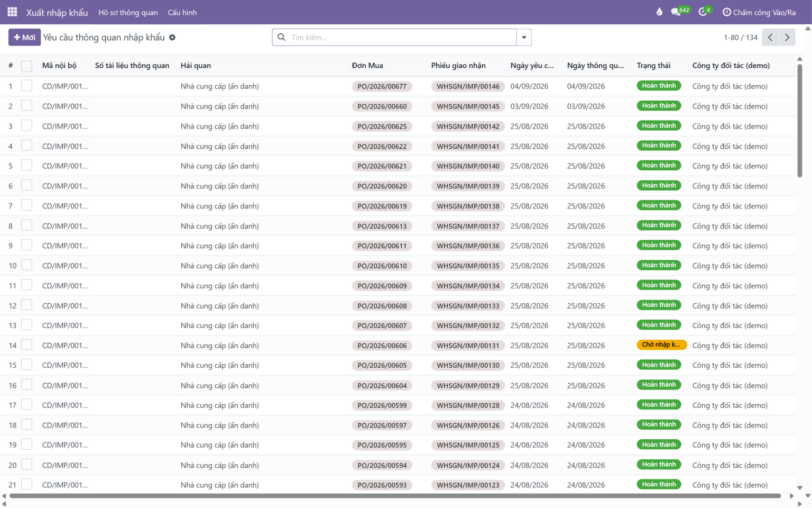Viewport: 812px width, 508px height.
Task: Click Chấm công Vào/Ra button
Action: click(759, 12)
